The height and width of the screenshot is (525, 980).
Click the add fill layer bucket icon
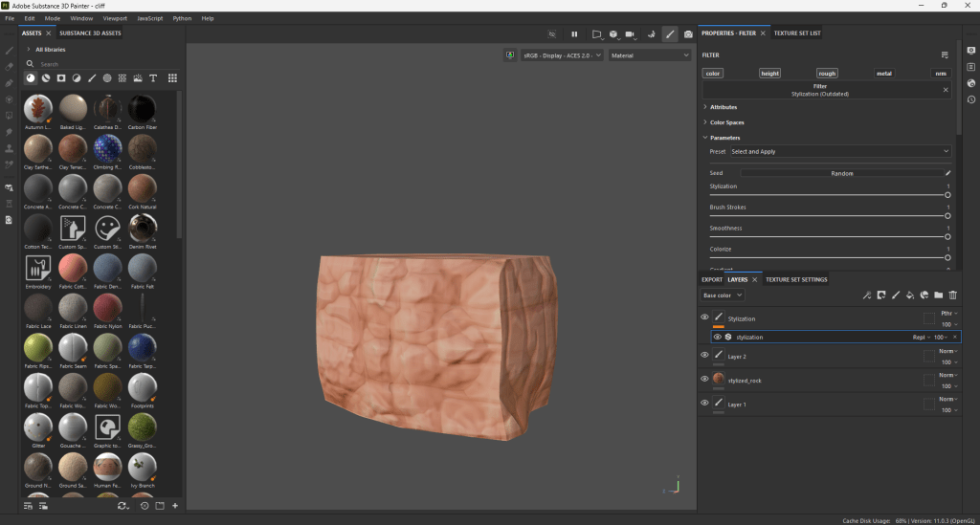[x=910, y=295]
